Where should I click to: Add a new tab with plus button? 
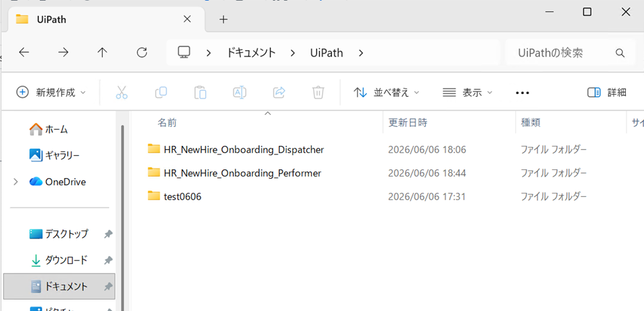pos(223,19)
